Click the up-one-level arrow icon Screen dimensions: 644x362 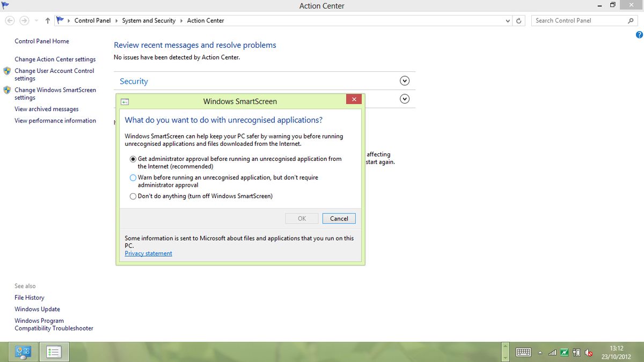pos(47,20)
